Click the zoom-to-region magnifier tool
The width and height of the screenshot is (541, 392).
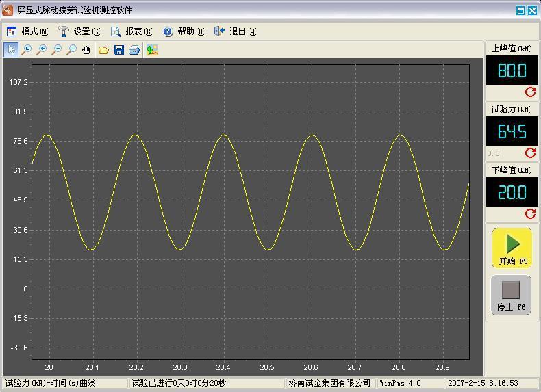coord(26,50)
